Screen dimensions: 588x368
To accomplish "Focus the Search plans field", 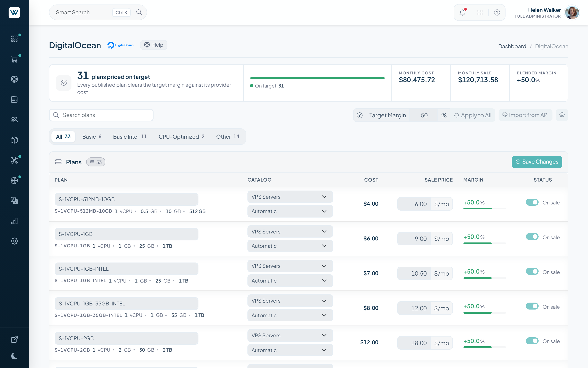I will coord(101,115).
